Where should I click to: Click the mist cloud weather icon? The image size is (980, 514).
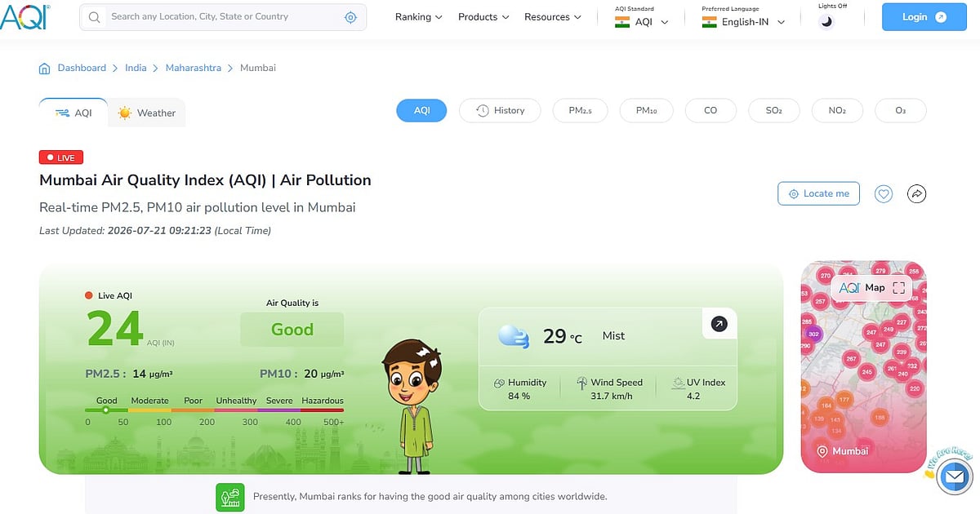coord(514,336)
